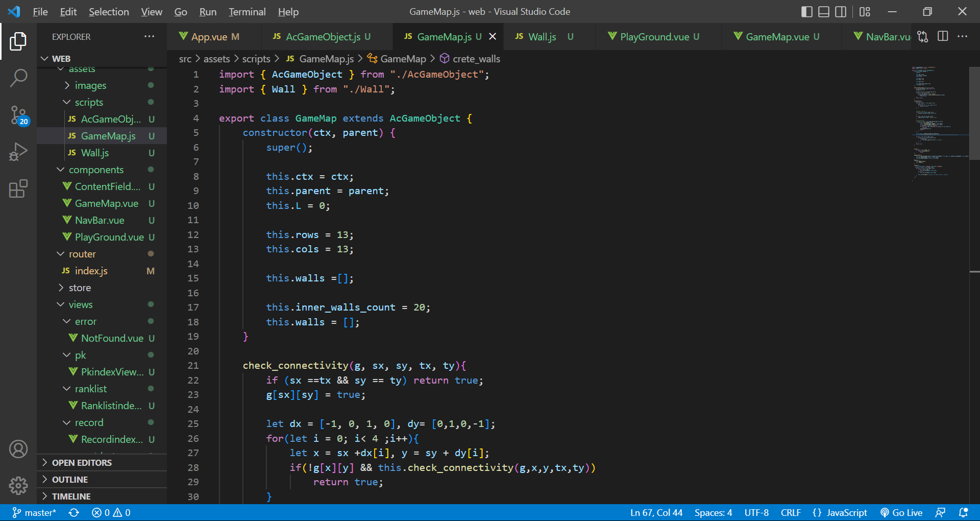980x521 pixels.
Task: Open the Selection menu
Action: (x=109, y=12)
